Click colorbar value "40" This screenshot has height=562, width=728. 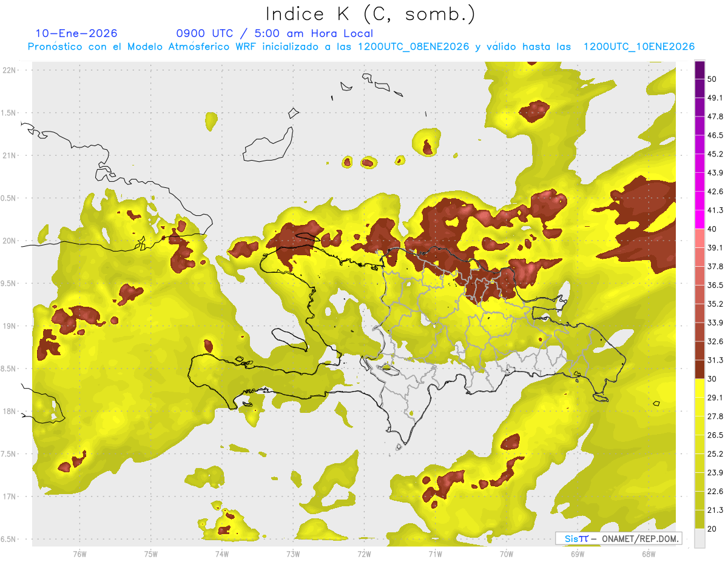tap(712, 229)
